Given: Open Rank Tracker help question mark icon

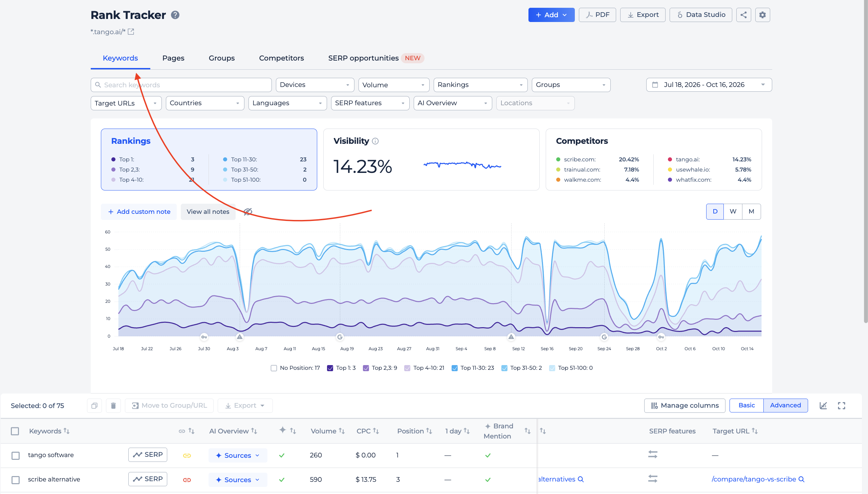Looking at the screenshot, I should coord(175,15).
